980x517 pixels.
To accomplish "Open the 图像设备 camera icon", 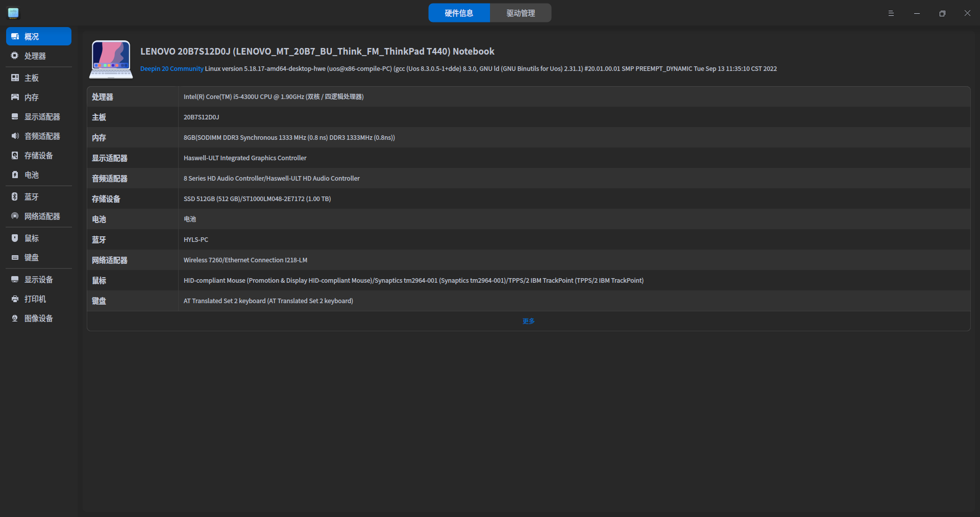I will pyautogui.click(x=15, y=318).
